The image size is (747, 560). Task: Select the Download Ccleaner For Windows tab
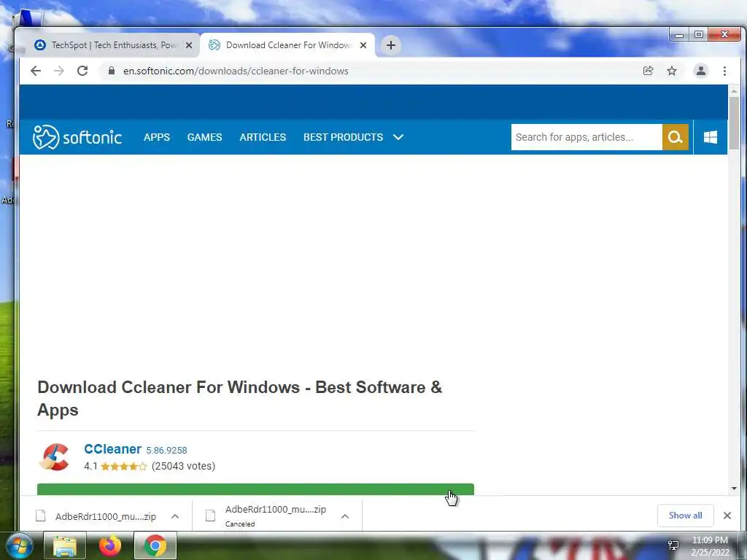point(287,45)
